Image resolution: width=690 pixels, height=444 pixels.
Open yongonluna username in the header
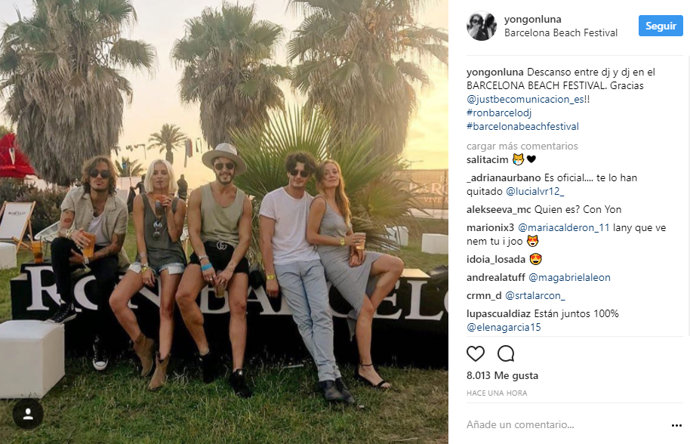coord(532,19)
